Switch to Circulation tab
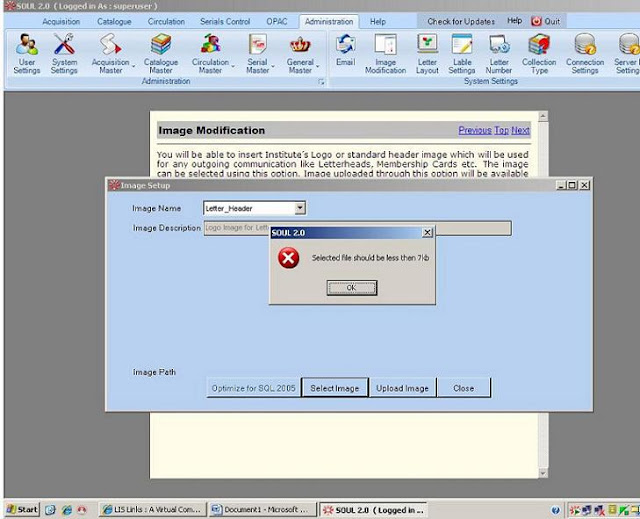 coord(166,22)
